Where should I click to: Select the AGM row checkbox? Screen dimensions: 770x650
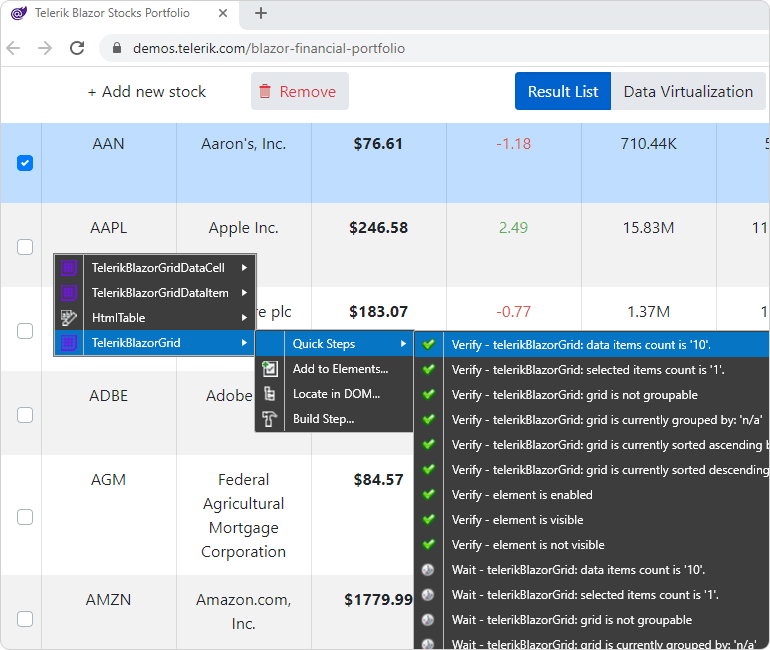pyautogui.click(x=25, y=517)
